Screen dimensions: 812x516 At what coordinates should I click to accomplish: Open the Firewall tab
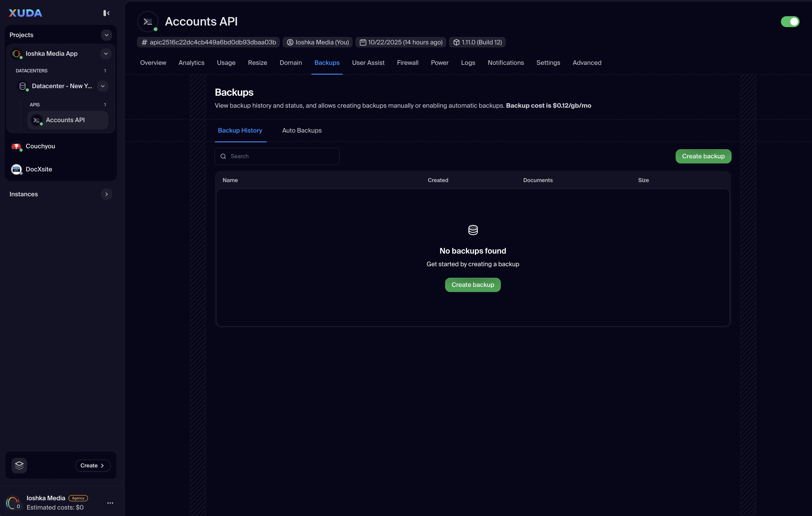pyautogui.click(x=407, y=63)
